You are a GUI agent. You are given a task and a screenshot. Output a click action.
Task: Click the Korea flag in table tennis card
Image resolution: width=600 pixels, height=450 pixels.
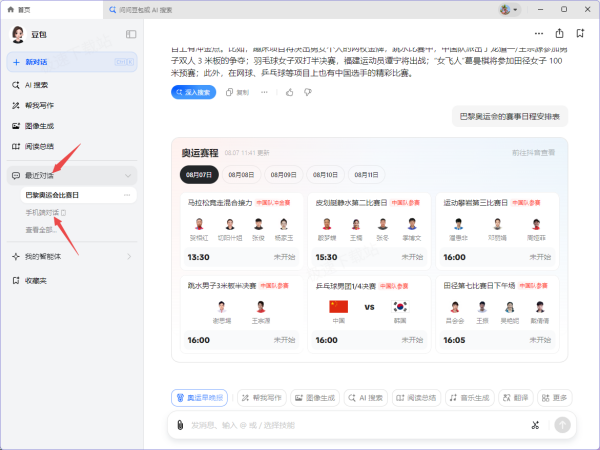point(400,307)
